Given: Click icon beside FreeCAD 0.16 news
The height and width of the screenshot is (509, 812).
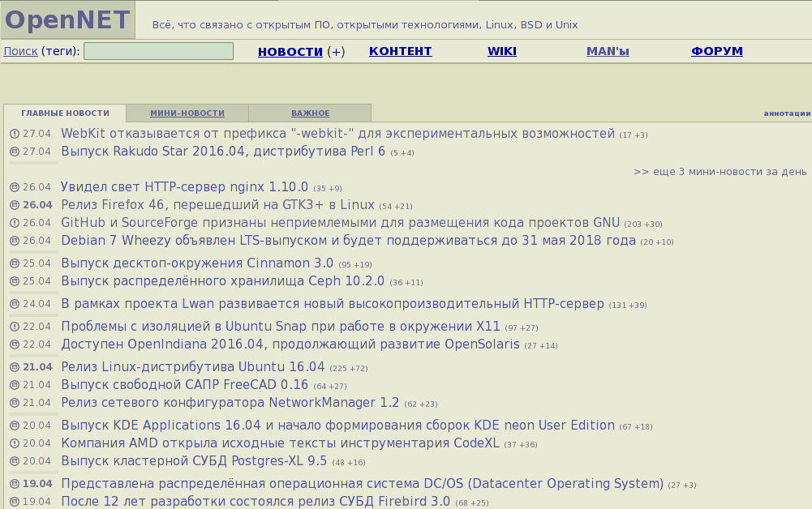Looking at the screenshot, I should (x=15, y=385).
